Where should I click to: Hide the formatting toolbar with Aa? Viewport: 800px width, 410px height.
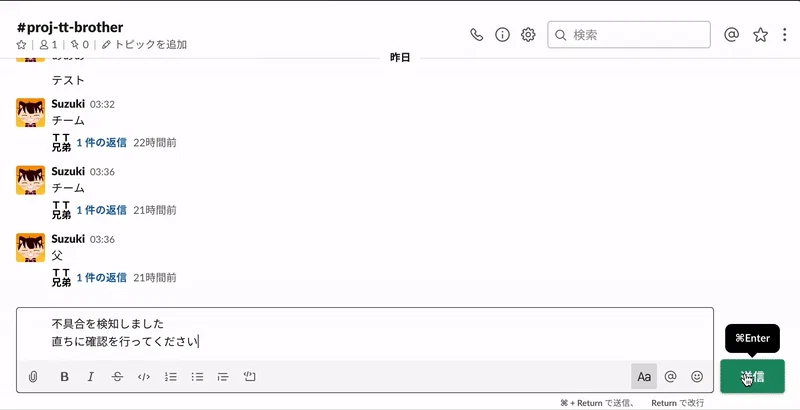point(644,376)
